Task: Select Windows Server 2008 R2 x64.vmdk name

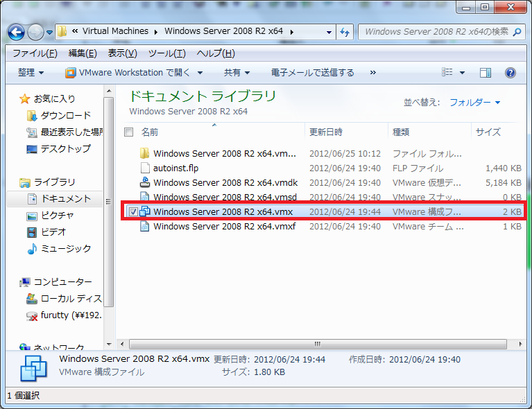Action: pyautogui.click(x=225, y=183)
